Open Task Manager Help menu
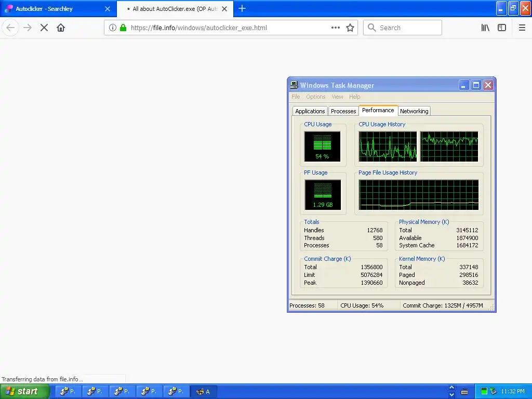This screenshot has height=399, width=532. click(x=354, y=97)
